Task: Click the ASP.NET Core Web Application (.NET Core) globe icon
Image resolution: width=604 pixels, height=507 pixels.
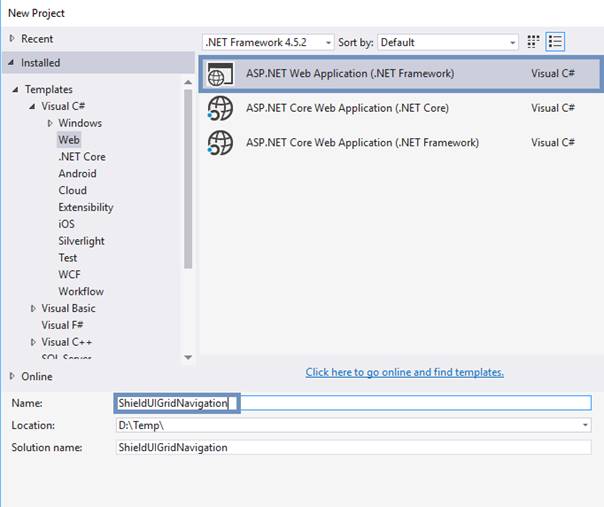Action: point(220,108)
